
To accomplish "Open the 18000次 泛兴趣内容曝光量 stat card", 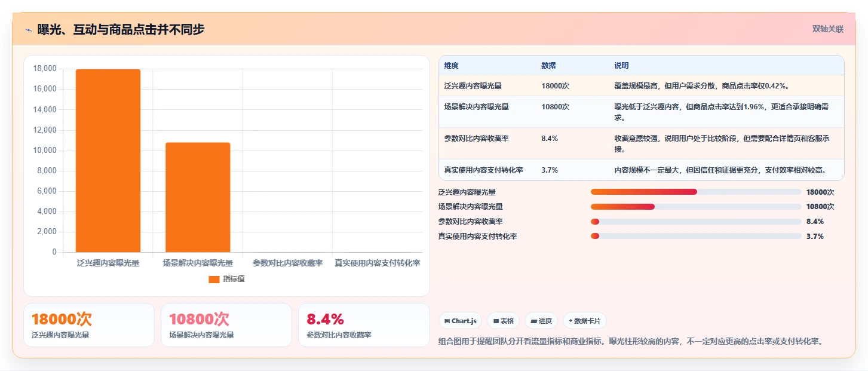I will [89, 325].
